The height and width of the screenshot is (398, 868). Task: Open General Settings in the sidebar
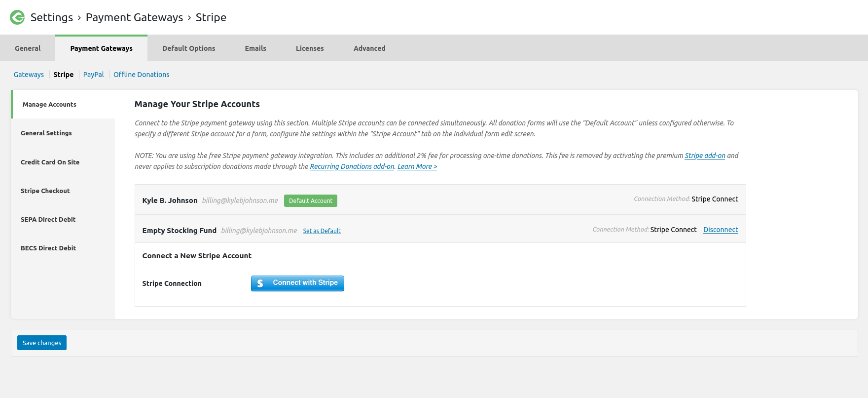click(63, 133)
